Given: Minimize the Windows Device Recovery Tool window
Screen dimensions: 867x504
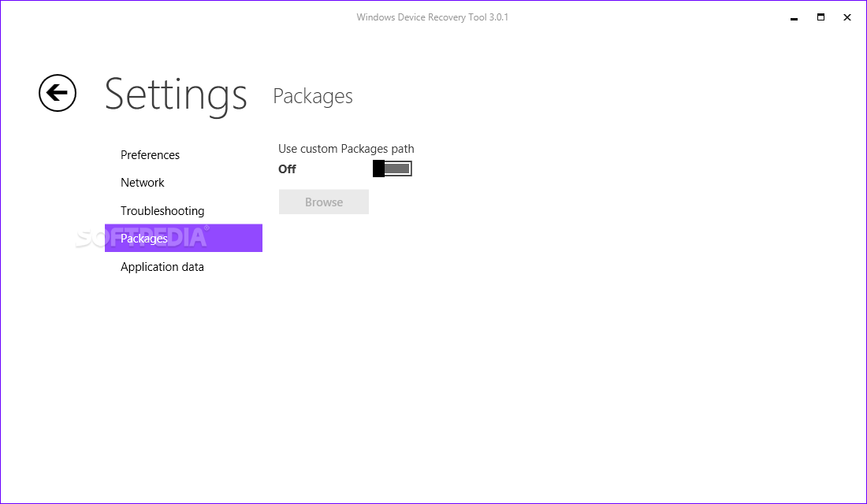Looking at the screenshot, I should coord(794,17).
